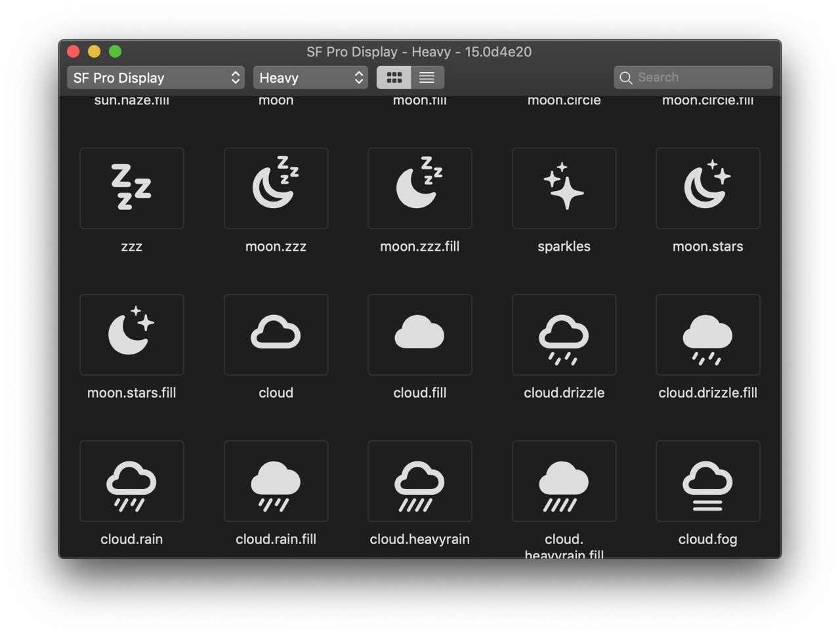Click the 'cloud.rain.fill' label text
840x636 pixels.
(276, 540)
